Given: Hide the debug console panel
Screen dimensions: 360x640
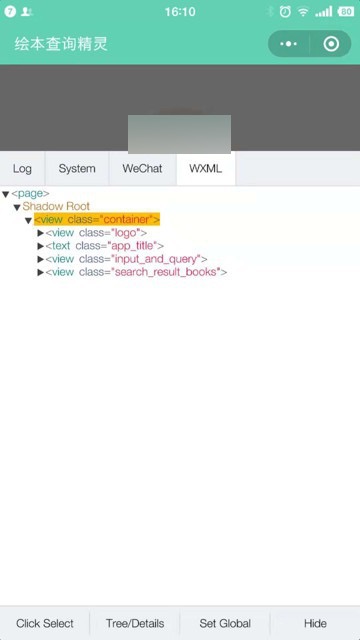Looking at the screenshot, I should (x=315, y=623).
